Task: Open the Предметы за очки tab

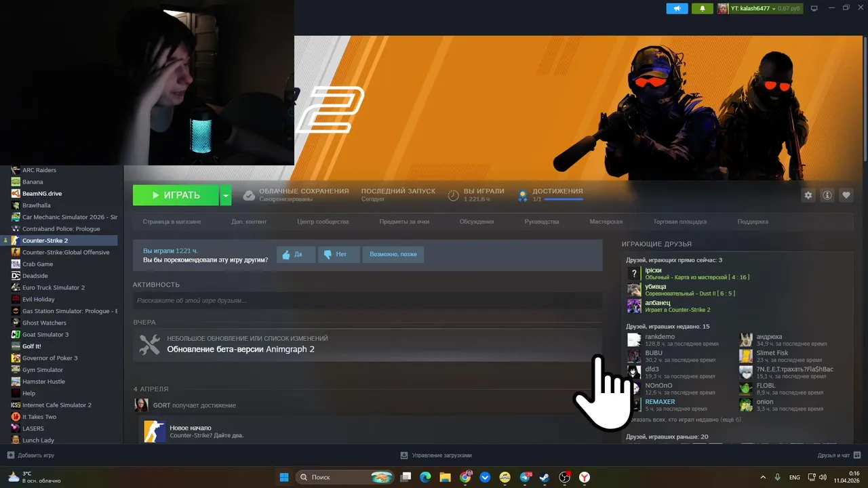Action: [404, 222]
